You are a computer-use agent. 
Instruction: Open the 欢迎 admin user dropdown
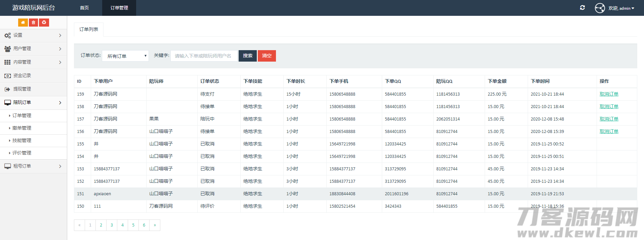(x=621, y=8)
